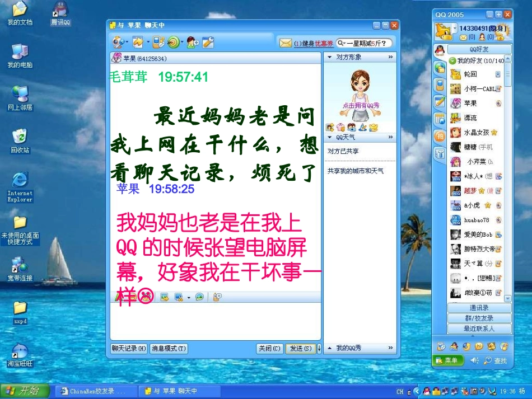Click the QQ penguin friends tab in sidebar
Viewport: 532px width, 399px height.
[440, 50]
